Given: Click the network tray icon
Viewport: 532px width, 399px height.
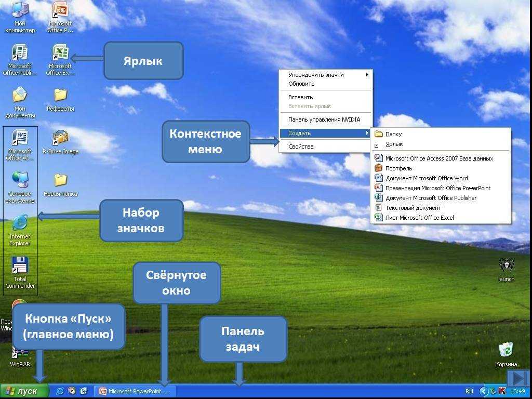Looking at the screenshot, I should (494, 391).
